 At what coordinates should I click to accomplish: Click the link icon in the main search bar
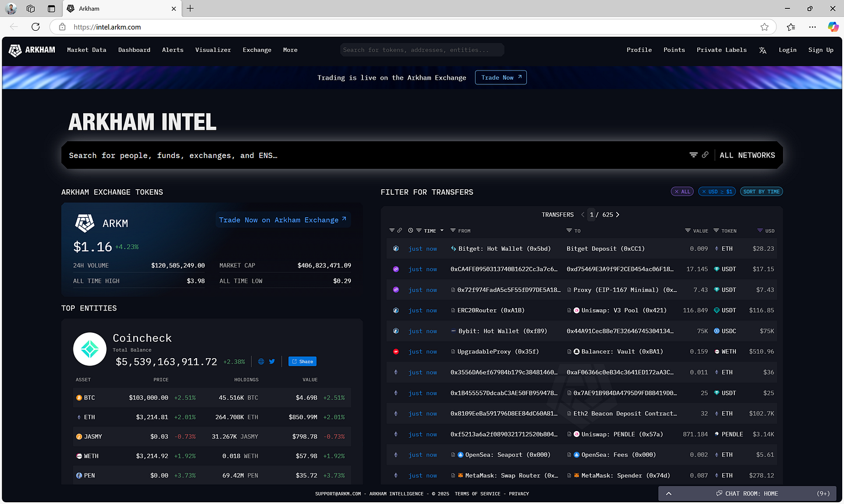pyautogui.click(x=705, y=155)
